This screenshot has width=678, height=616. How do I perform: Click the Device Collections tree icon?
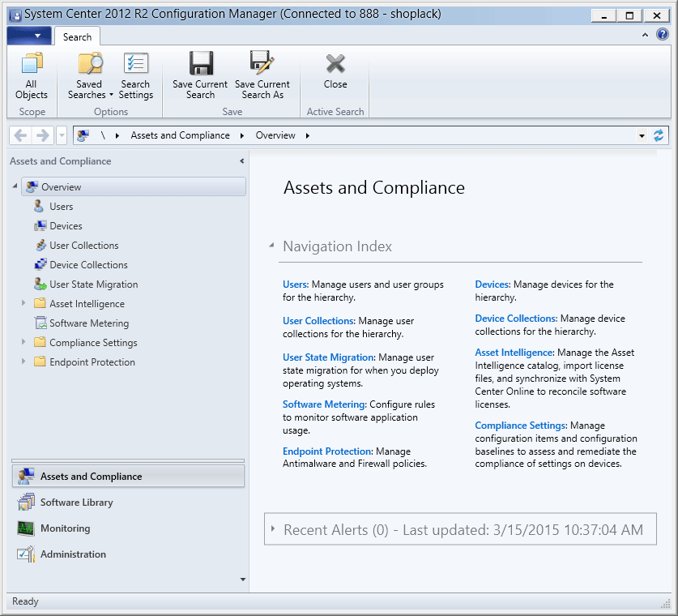41,264
